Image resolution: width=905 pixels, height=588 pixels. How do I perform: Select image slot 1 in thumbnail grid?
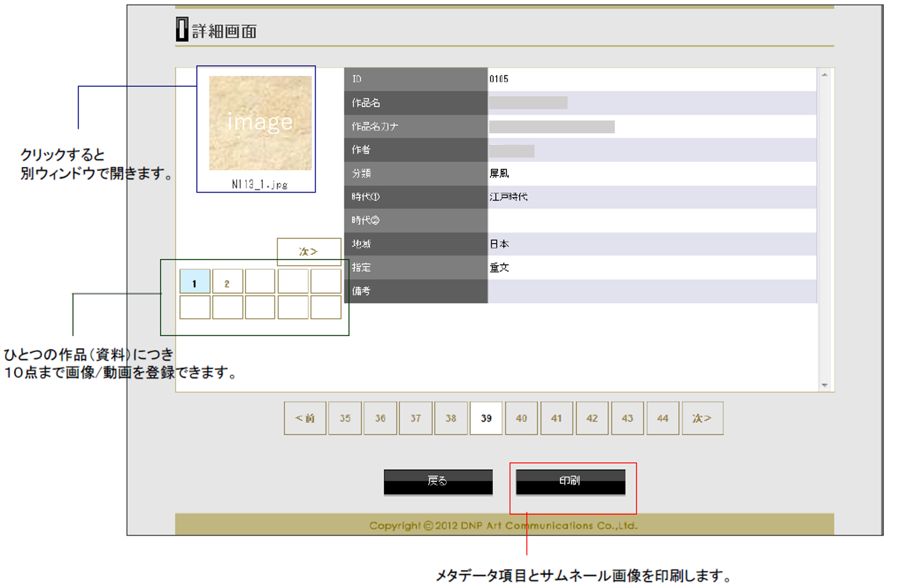(x=195, y=282)
